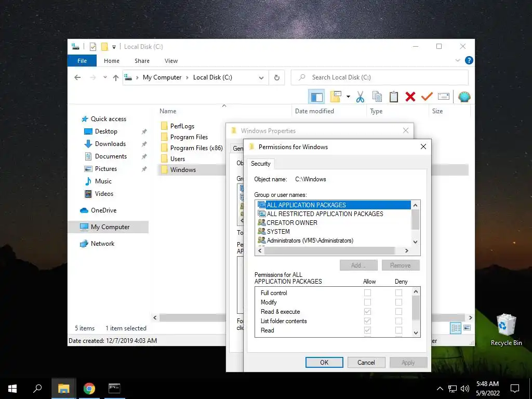The width and height of the screenshot is (532, 399).
Task: Click the scissors cut icon
Action: (x=360, y=97)
